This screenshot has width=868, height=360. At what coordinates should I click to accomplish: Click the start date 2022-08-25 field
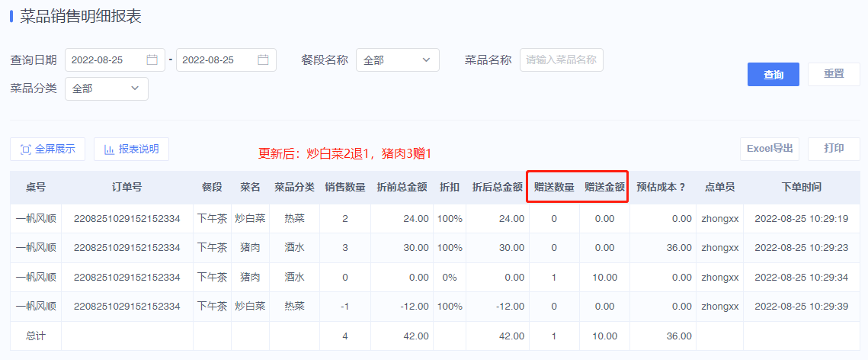(115, 59)
